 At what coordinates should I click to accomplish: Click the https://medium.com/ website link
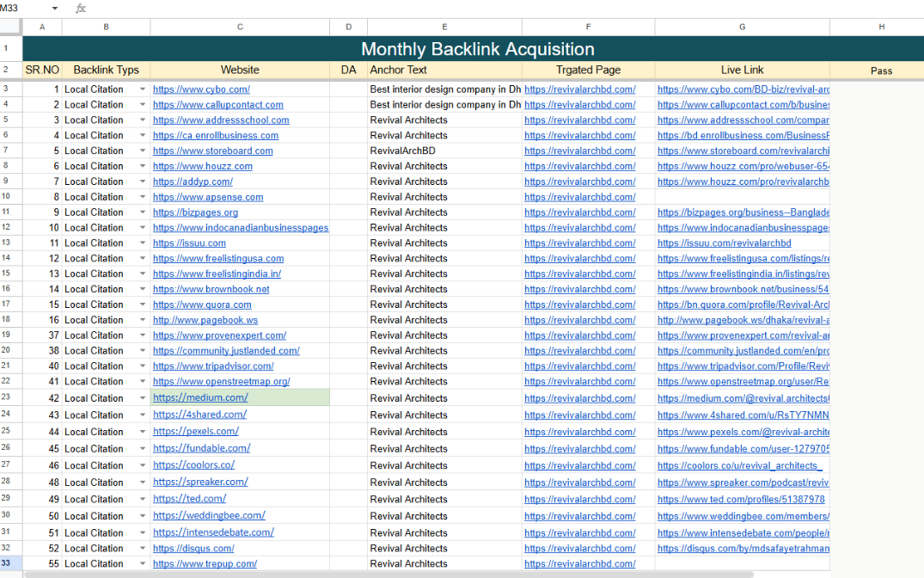tap(200, 397)
